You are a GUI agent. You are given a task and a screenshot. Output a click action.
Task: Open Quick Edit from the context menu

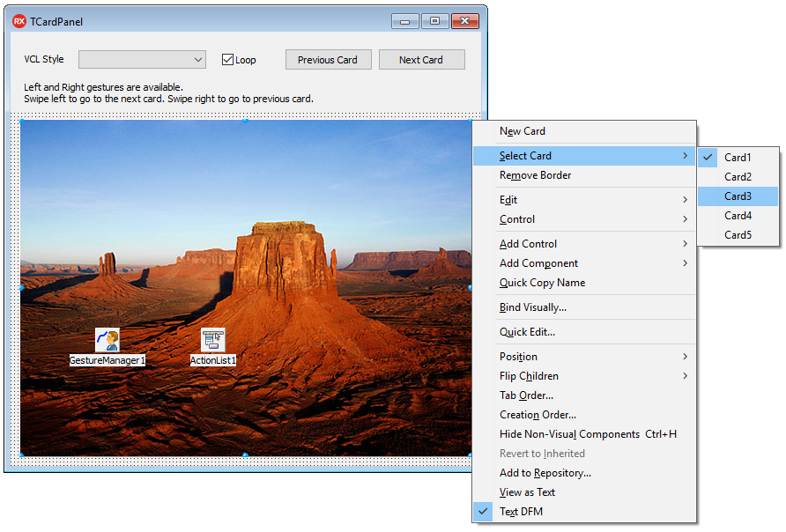527,332
